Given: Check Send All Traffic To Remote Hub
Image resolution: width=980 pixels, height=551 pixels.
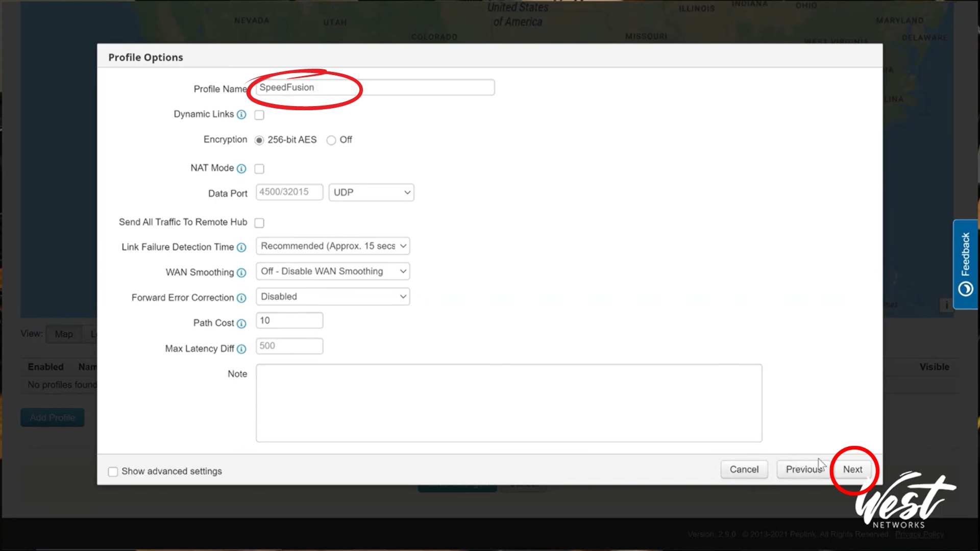Looking at the screenshot, I should point(259,222).
